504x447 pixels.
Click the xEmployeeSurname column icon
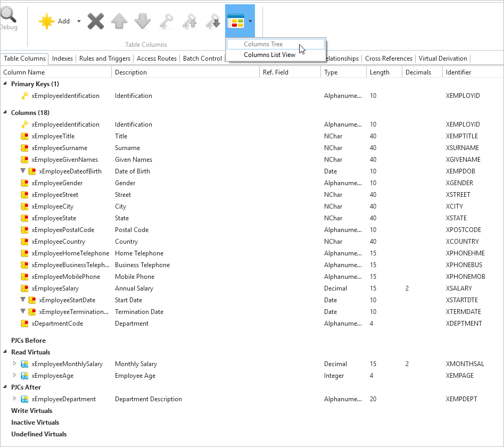click(24, 148)
